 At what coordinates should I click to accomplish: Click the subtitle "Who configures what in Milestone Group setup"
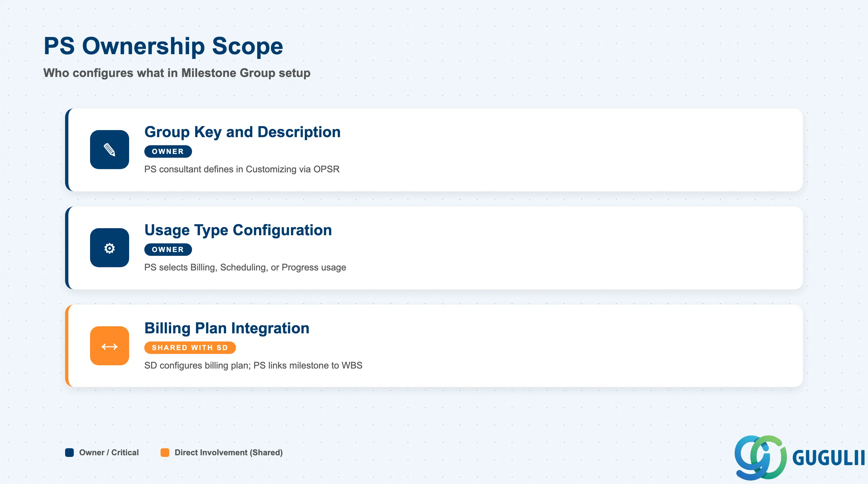click(x=177, y=73)
